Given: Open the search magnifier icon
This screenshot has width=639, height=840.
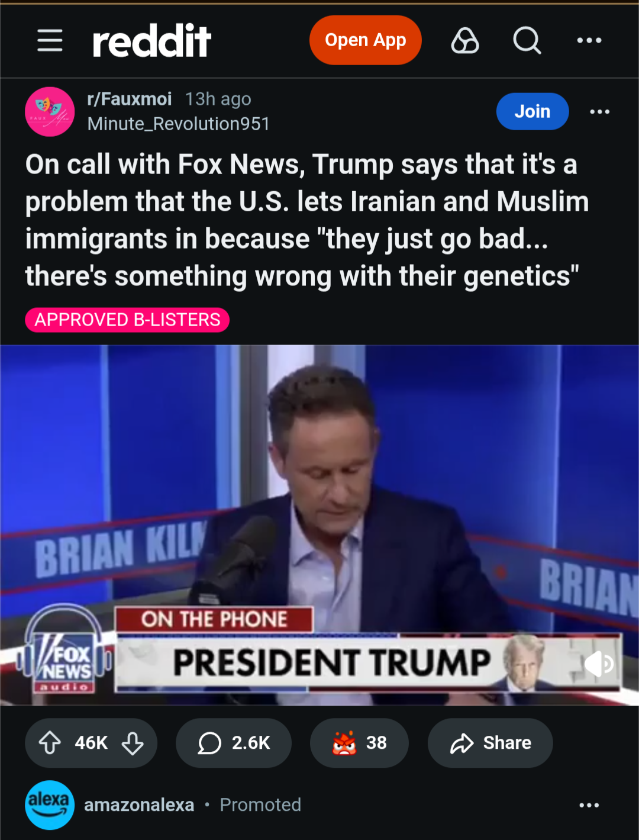Looking at the screenshot, I should pyautogui.click(x=527, y=40).
